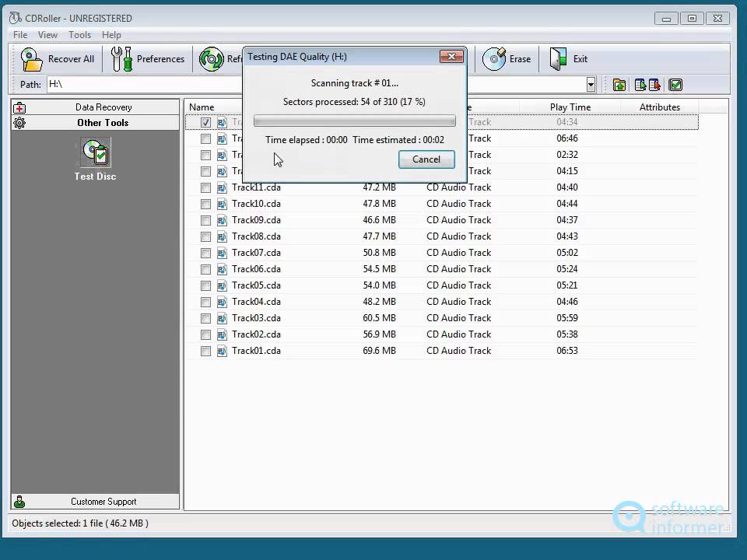The height and width of the screenshot is (560, 747).
Task: Click the Customer Support person icon
Action: click(19, 502)
